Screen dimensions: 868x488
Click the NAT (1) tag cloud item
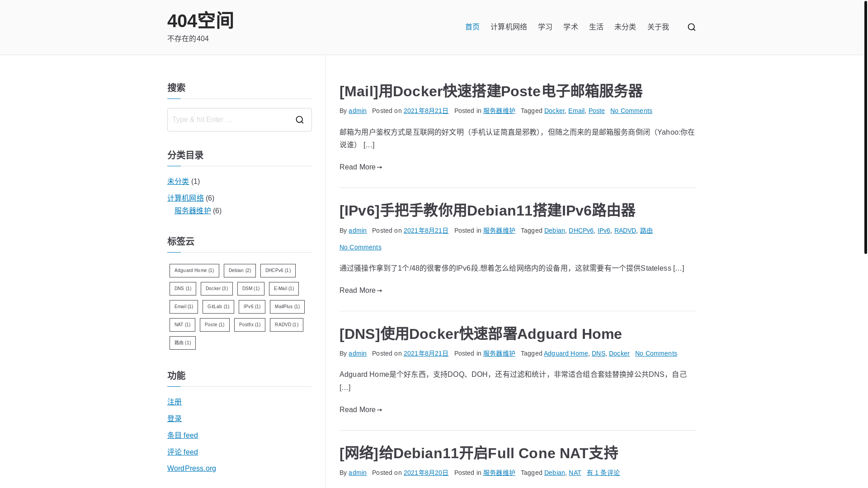182,325
